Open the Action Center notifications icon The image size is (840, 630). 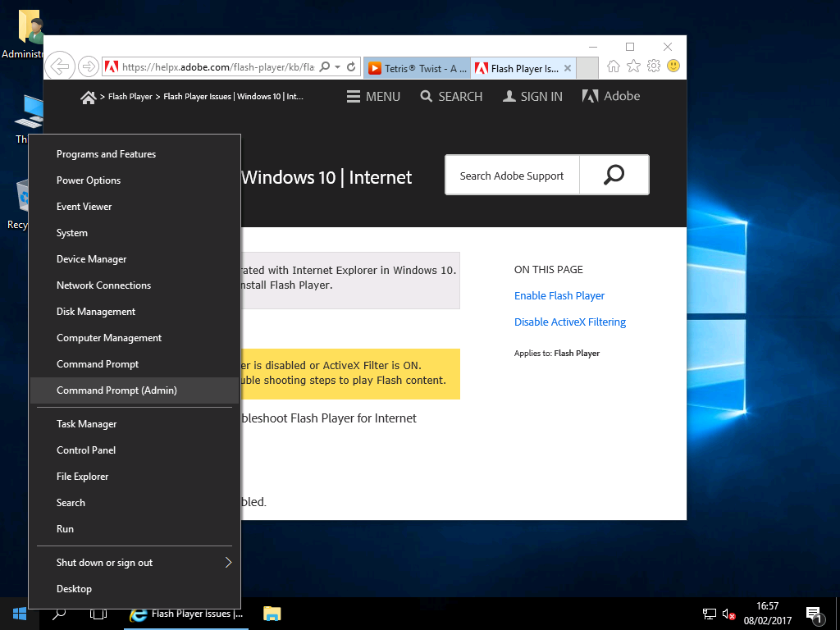[813, 614]
